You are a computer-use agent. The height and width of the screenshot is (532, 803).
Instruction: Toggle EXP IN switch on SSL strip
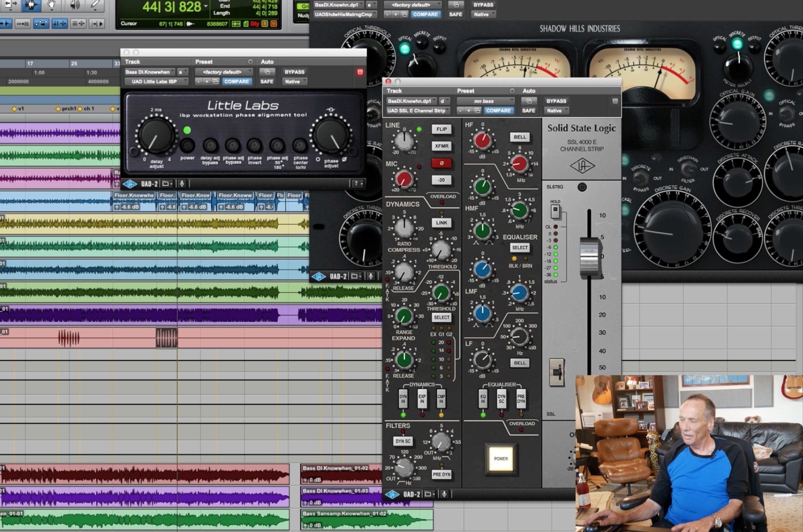tap(422, 398)
